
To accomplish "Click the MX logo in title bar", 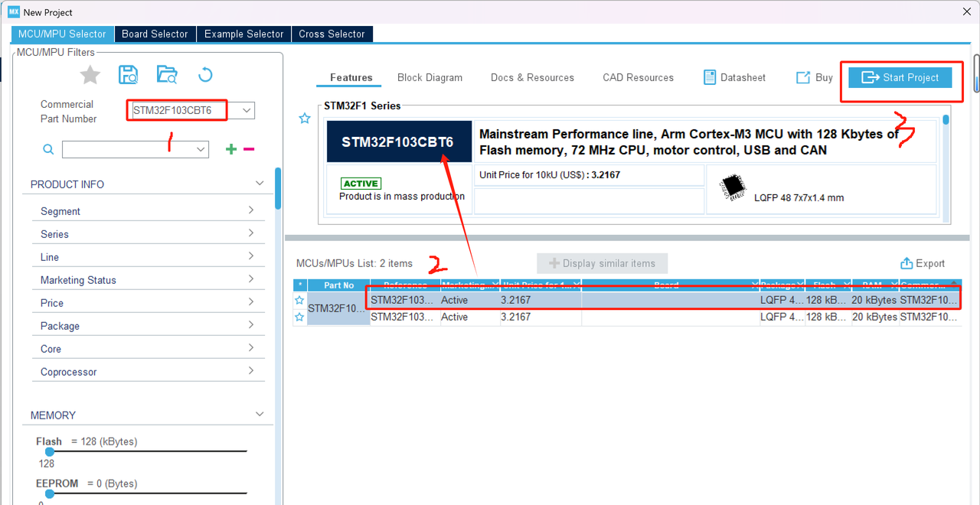I will click(x=13, y=12).
